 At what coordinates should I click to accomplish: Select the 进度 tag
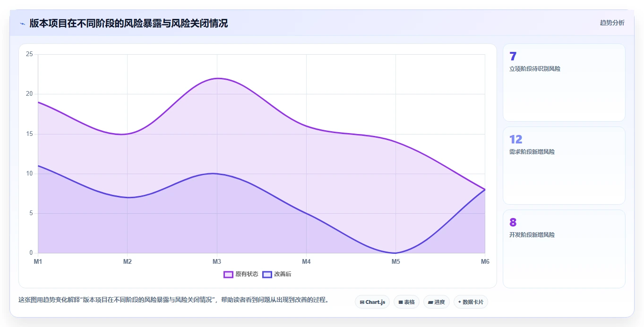(437, 302)
